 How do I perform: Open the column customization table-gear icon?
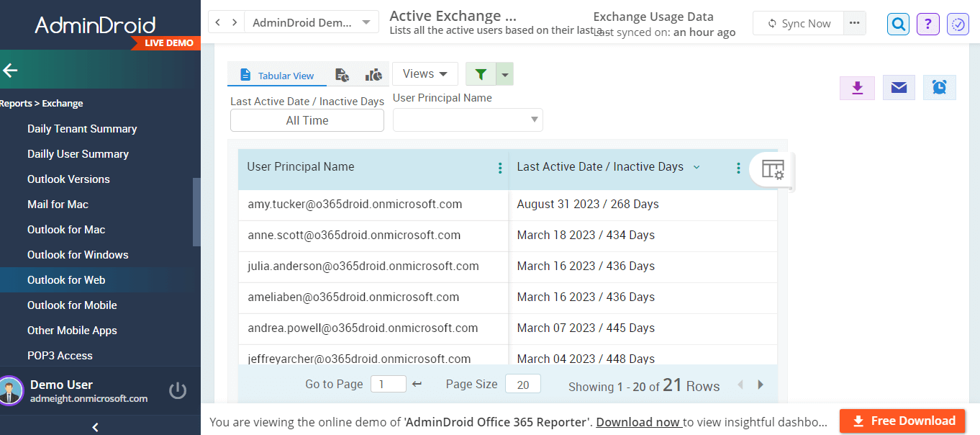pyautogui.click(x=772, y=169)
